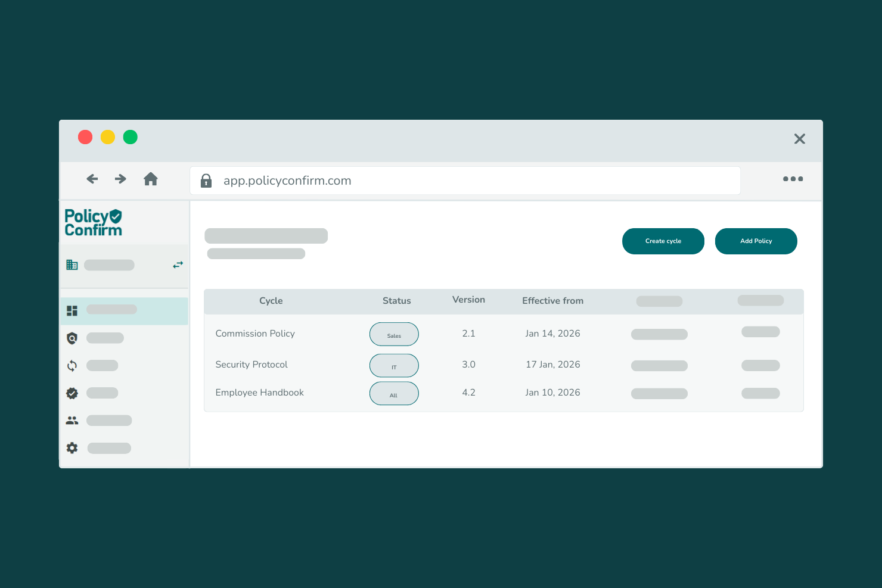This screenshot has height=588, width=882.
Task: Click the browser back arrow
Action: pyautogui.click(x=92, y=179)
